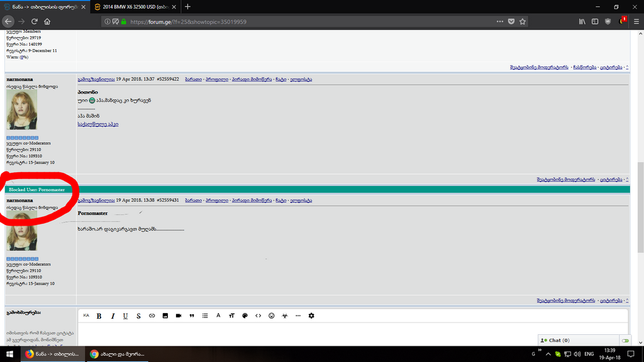Open text size option in editor
Image resolution: width=644 pixels, height=362 pixels.
pos(231,315)
